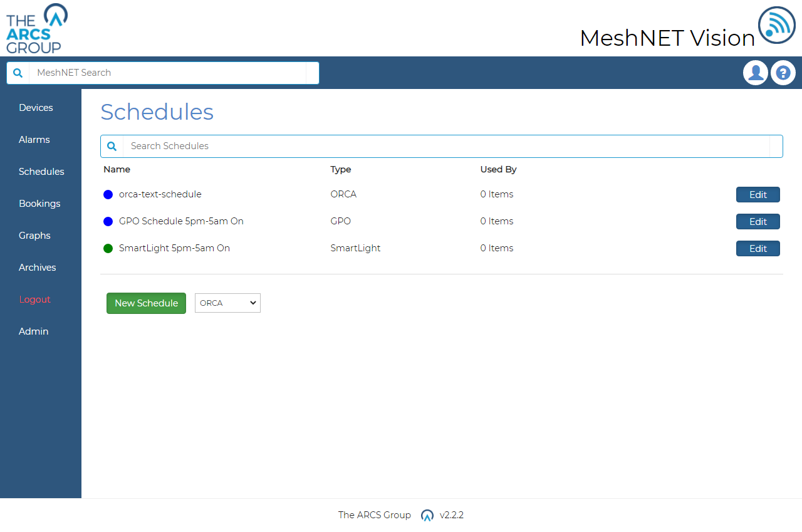Open Devices in the sidebar

click(x=36, y=108)
